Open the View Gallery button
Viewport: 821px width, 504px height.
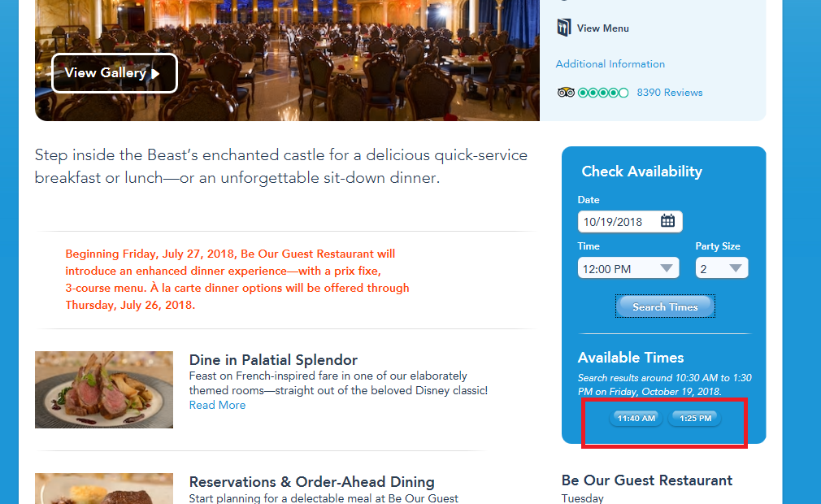tap(114, 72)
